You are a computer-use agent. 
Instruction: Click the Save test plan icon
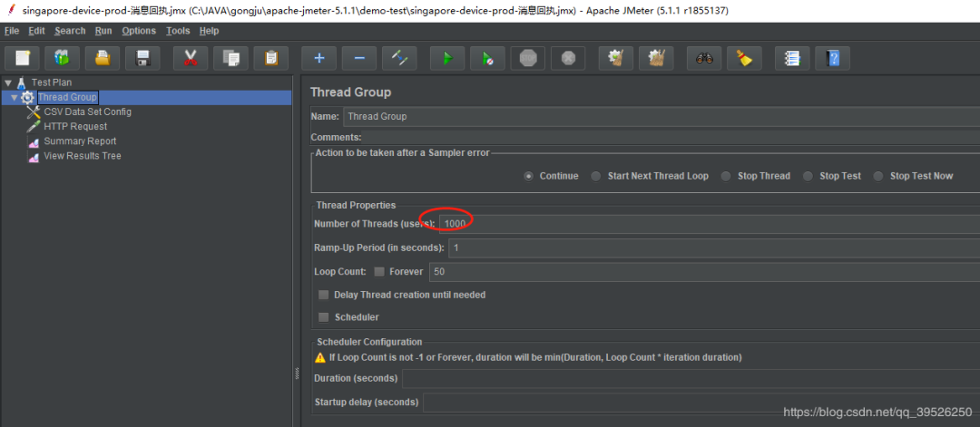pyautogui.click(x=142, y=58)
